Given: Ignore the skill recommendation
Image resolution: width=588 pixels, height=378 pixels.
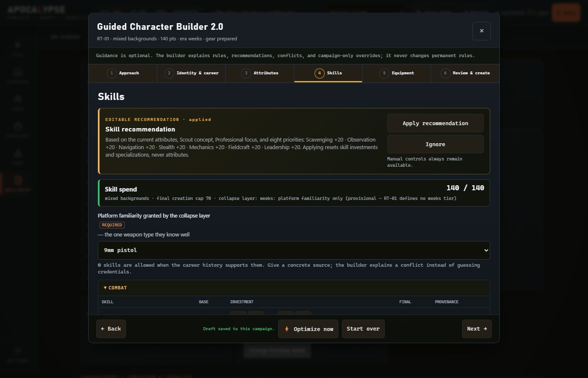Looking at the screenshot, I should pyautogui.click(x=435, y=144).
